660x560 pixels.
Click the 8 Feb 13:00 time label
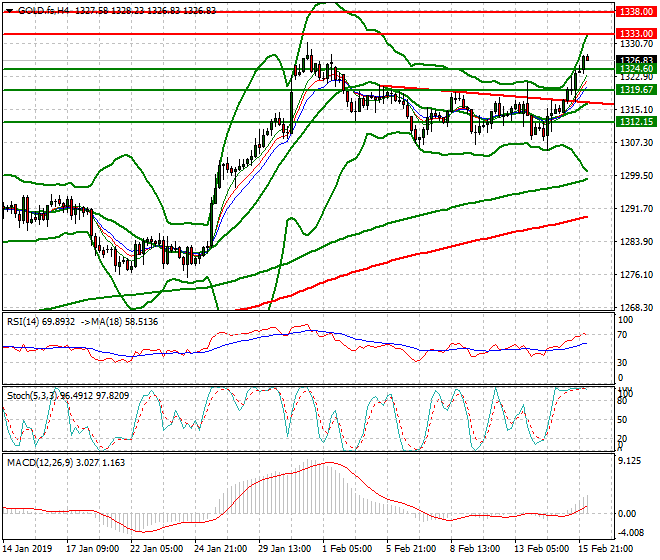click(x=475, y=549)
